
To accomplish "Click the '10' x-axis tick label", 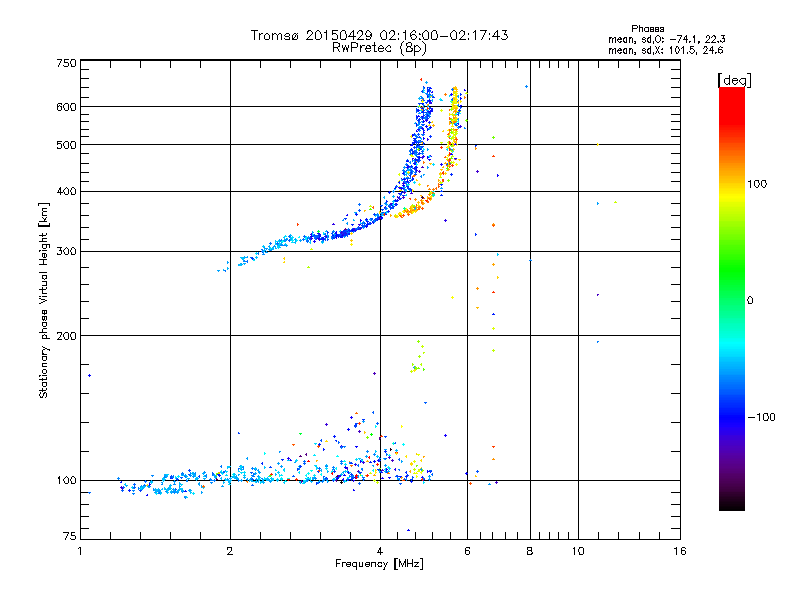I will 578,551.
